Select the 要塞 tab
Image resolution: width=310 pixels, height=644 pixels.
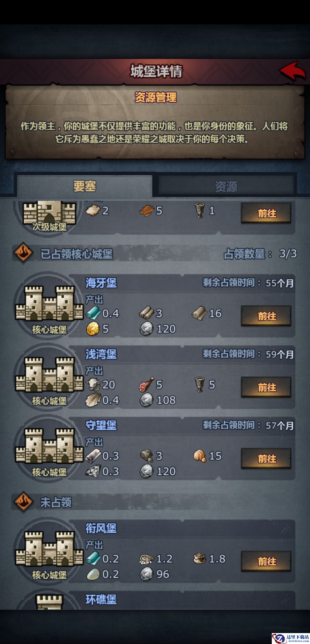pos(84,186)
